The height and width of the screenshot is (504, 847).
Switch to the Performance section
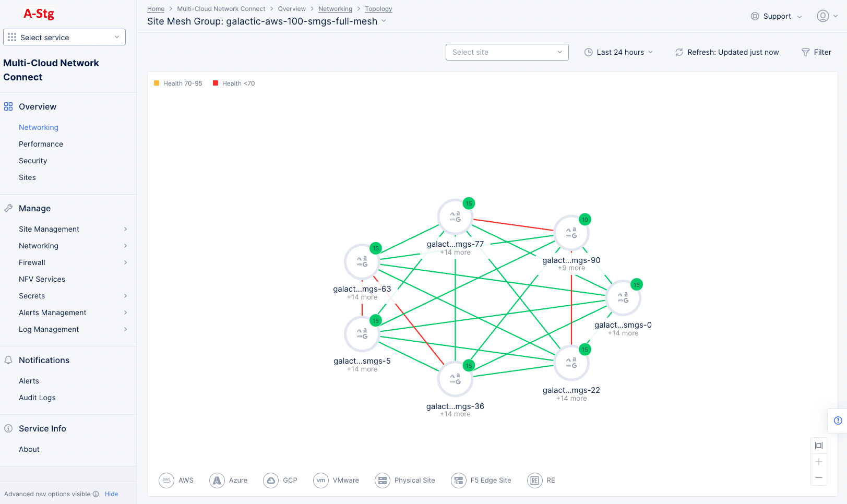coord(41,144)
